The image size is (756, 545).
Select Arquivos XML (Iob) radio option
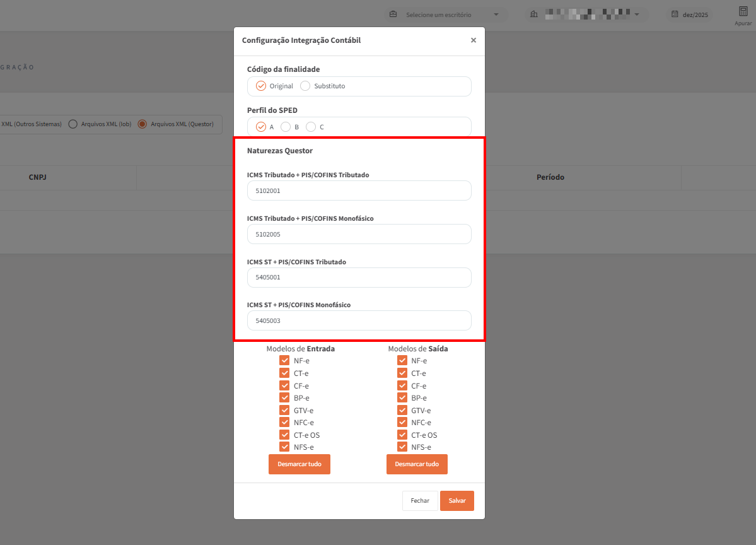pyautogui.click(x=73, y=124)
